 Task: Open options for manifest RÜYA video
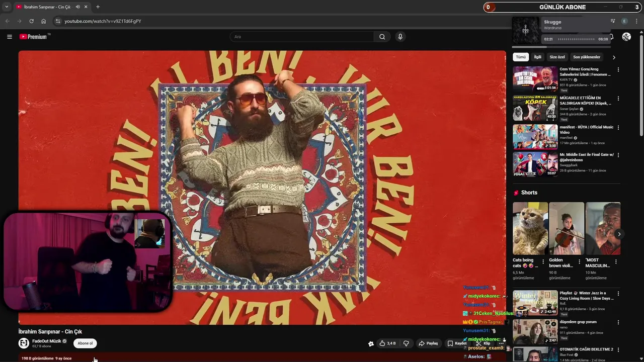618,127
